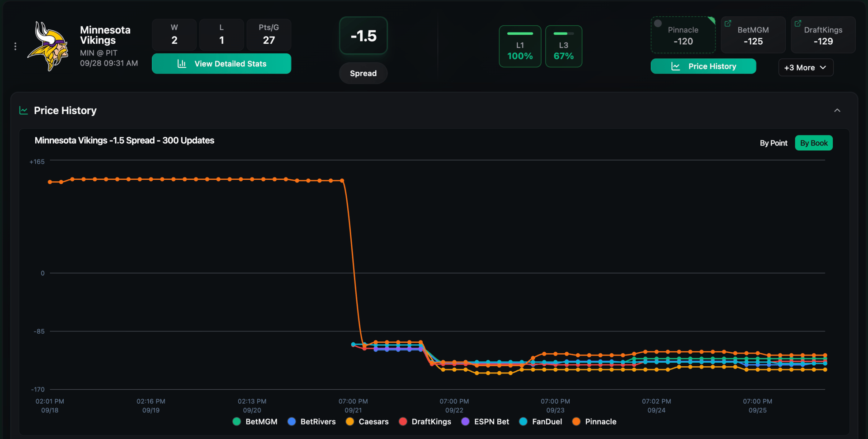Screen dimensions: 868x439
Task: Select the L3 67% hit rate card
Action: pos(563,46)
